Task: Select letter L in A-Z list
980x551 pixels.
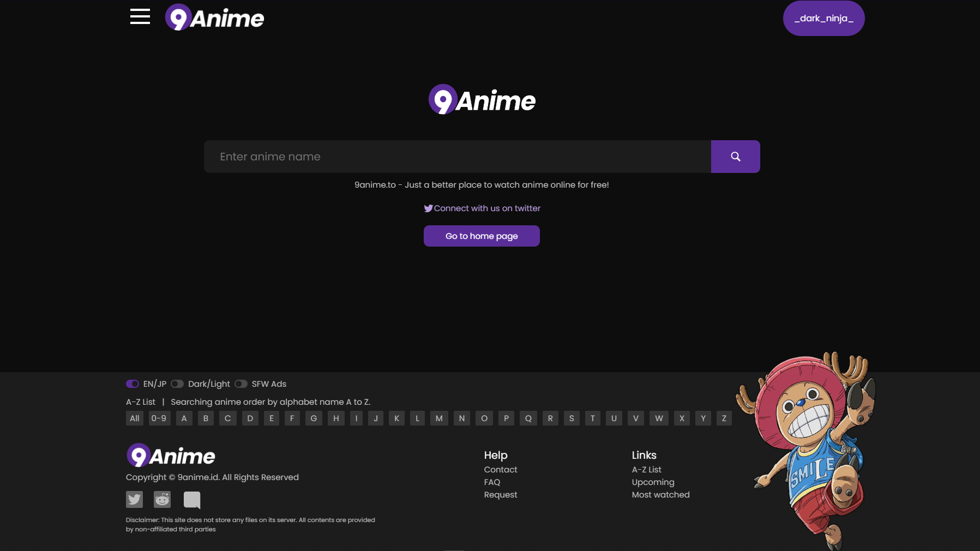Action: 417,418
